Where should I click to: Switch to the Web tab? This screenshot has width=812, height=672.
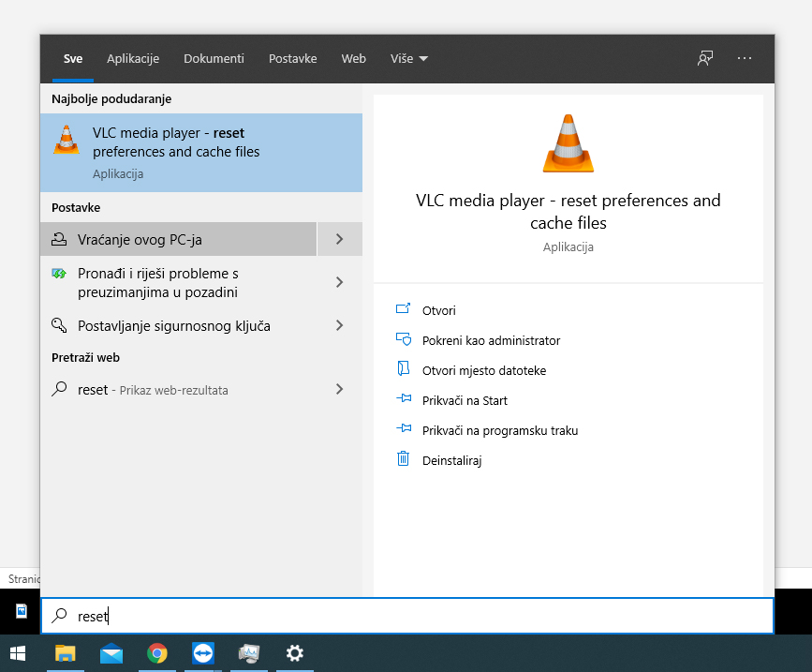[x=354, y=58]
